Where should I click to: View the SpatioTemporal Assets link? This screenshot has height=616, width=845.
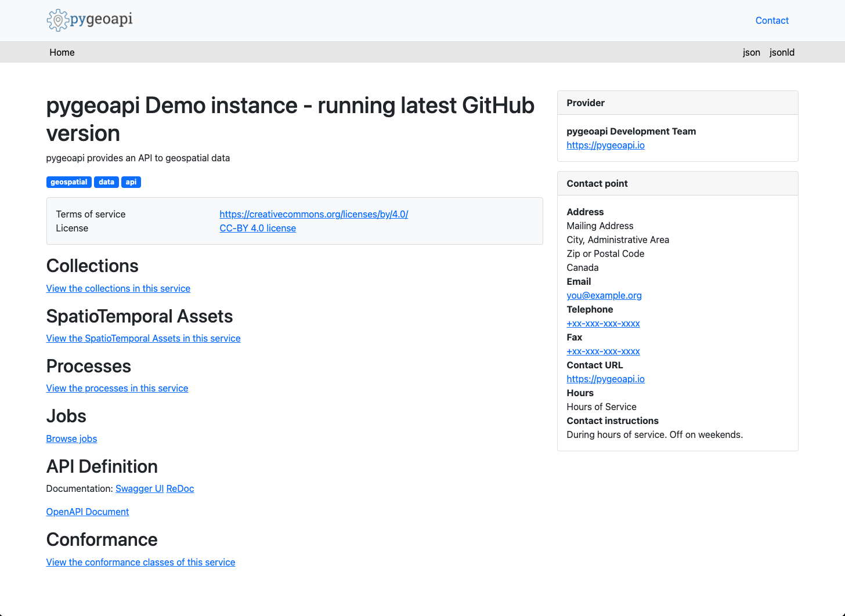point(143,338)
